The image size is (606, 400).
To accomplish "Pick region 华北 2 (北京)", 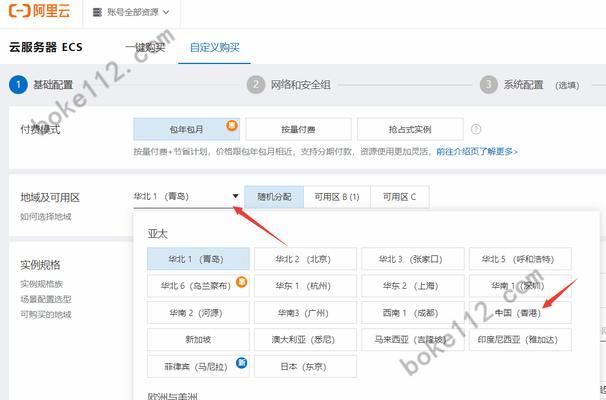I will click(x=305, y=259).
